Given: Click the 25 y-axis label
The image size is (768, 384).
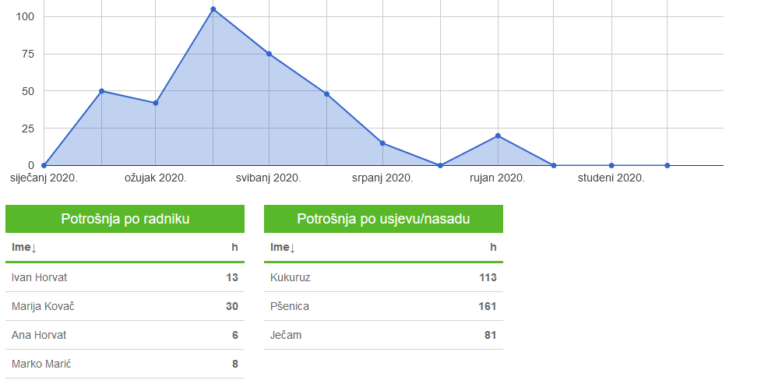Looking at the screenshot, I should click(28, 128).
